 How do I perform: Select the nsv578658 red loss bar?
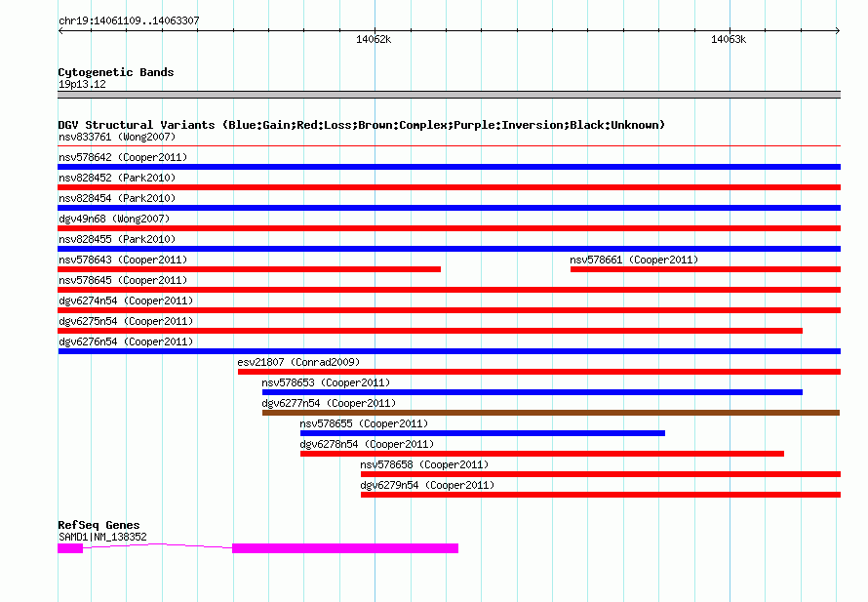point(601,474)
